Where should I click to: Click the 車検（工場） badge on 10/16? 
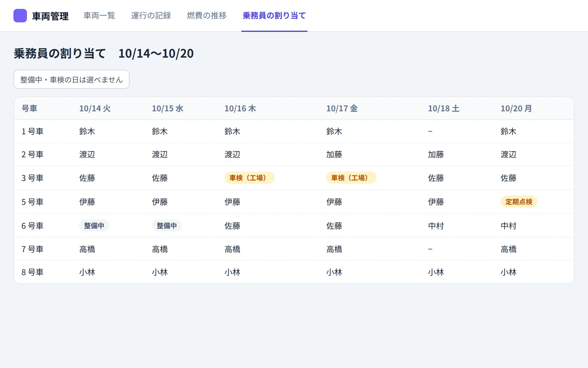tap(249, 178)
